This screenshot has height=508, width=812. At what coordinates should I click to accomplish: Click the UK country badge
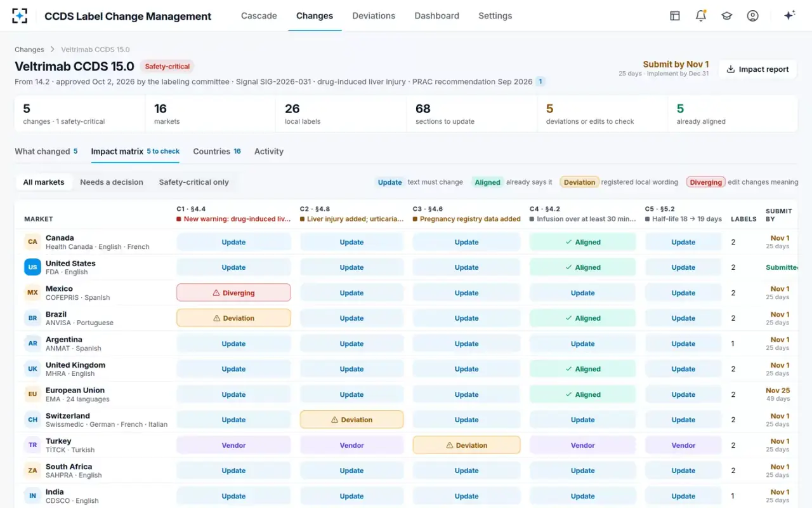[x=32, y=369]
